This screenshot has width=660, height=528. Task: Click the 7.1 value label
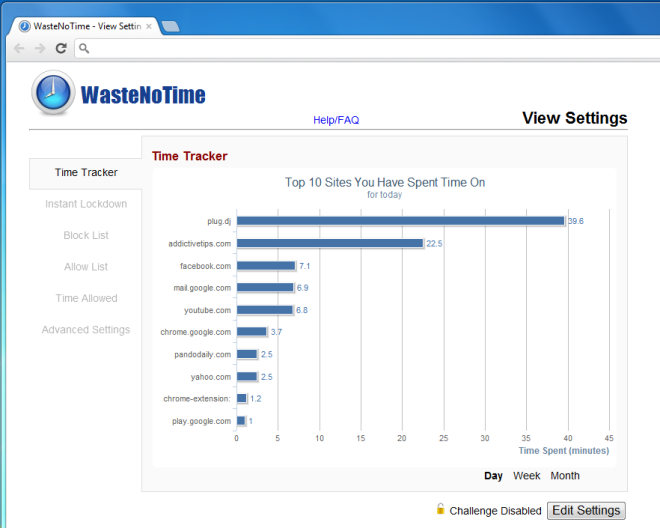pos(304,266)
